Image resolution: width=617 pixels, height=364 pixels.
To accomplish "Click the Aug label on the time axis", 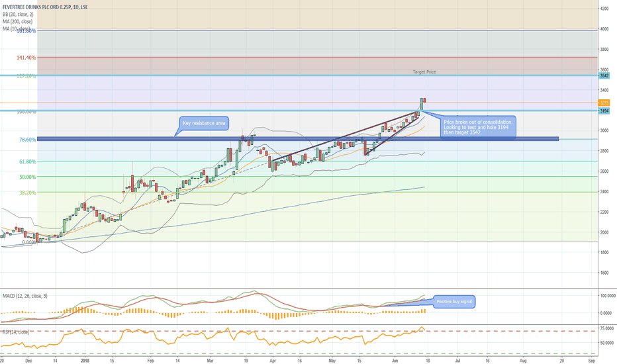I will 522,360.
